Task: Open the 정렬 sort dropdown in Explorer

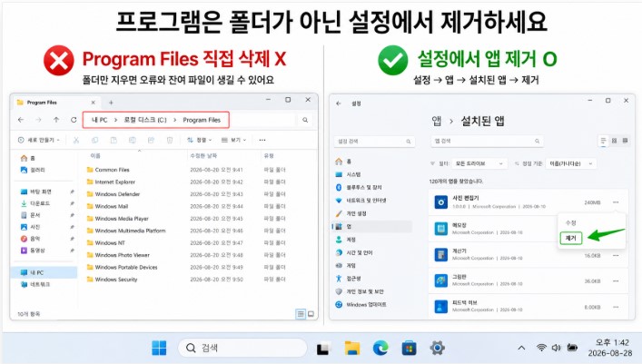Action: point(200,140)
